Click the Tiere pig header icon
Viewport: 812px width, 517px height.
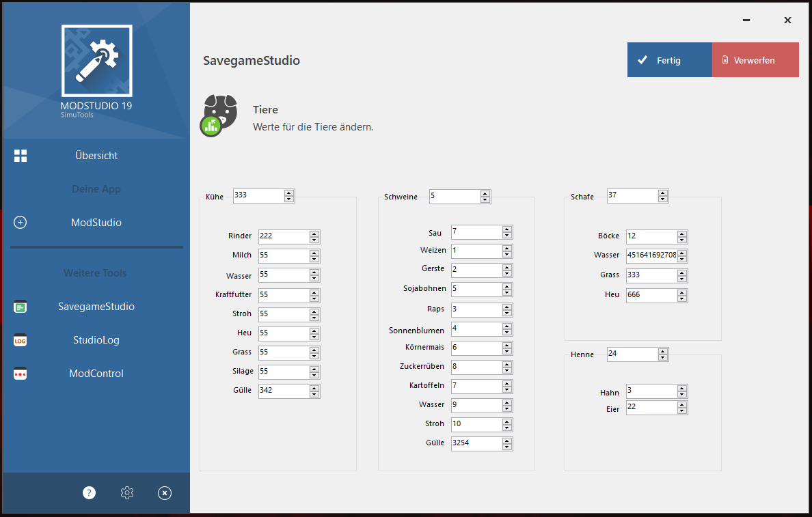coord(219,115)
